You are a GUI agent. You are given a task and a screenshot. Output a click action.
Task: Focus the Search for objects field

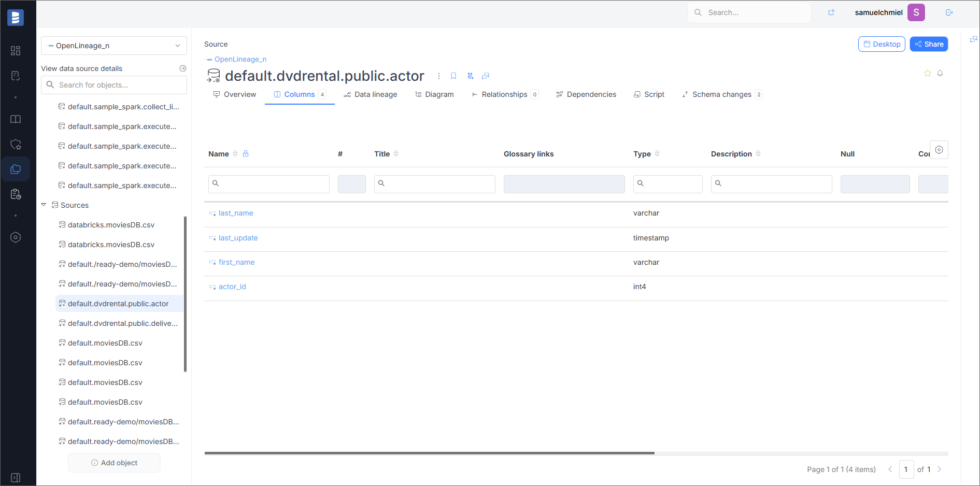coord(114,85)
